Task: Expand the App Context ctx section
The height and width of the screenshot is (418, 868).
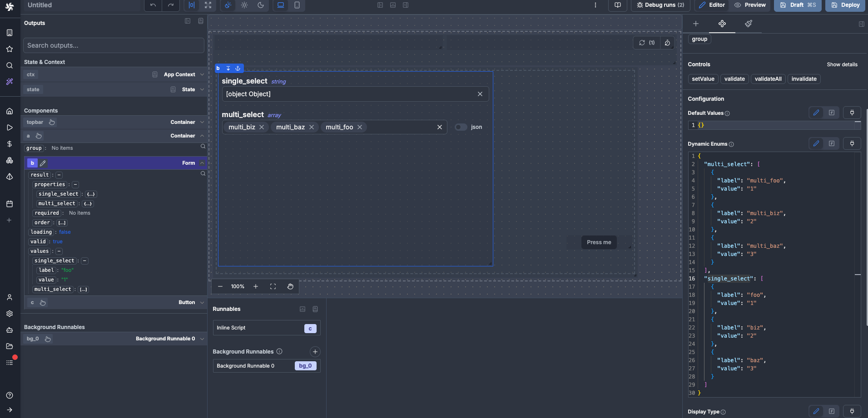Action: click(202, 74)
